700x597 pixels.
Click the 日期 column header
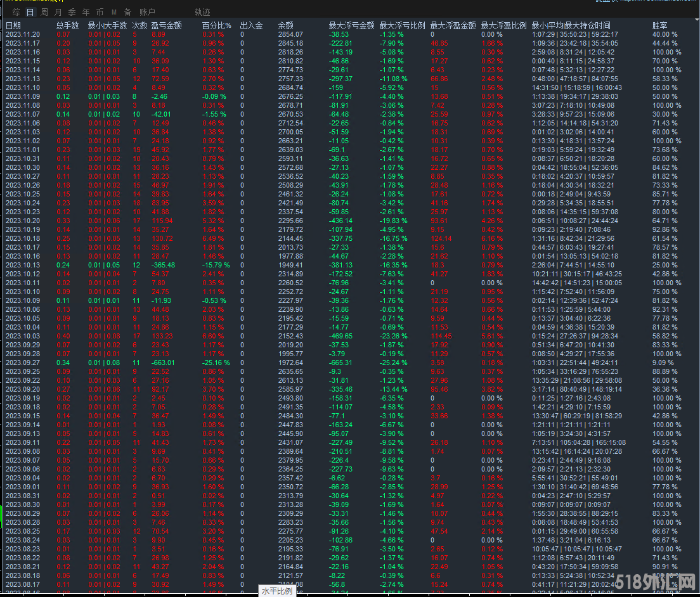click(x=13, y=25)
